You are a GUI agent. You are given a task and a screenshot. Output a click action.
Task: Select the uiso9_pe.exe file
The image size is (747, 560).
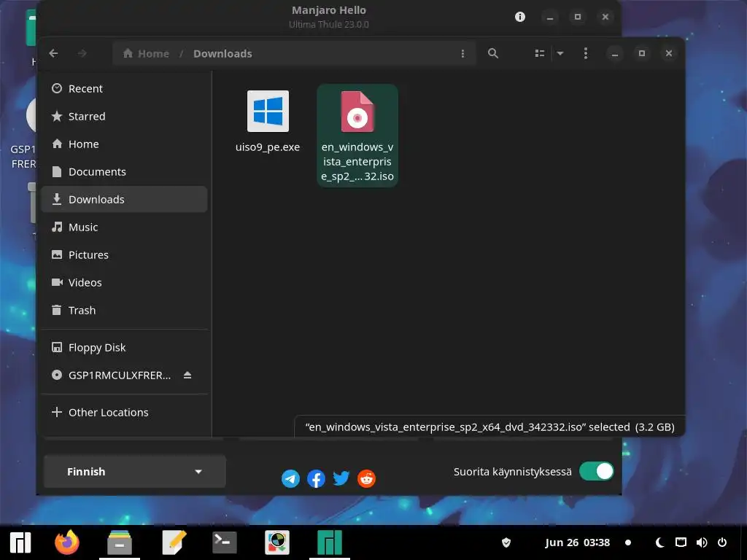(268, 122)
